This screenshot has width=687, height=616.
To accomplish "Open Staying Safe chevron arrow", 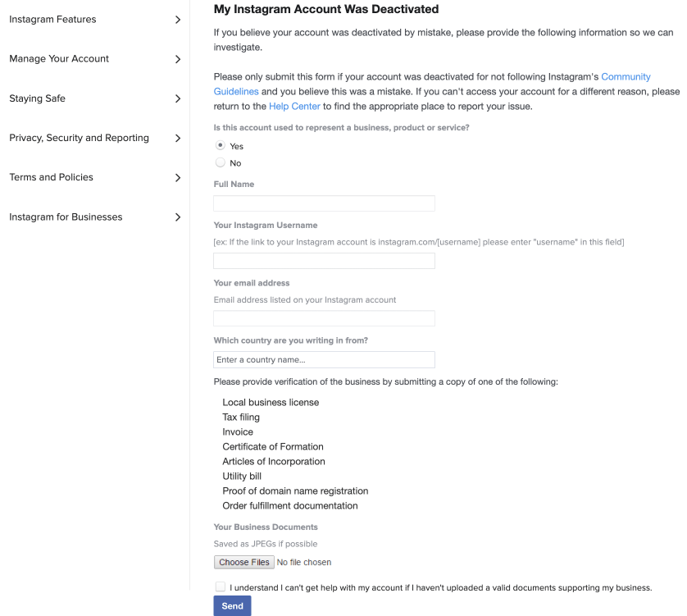I will 177,98.
